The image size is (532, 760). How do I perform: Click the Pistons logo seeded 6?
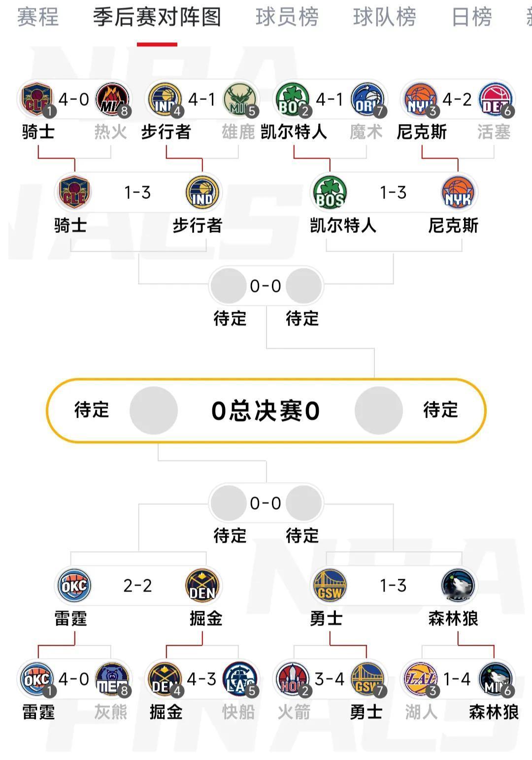[496, 99]
